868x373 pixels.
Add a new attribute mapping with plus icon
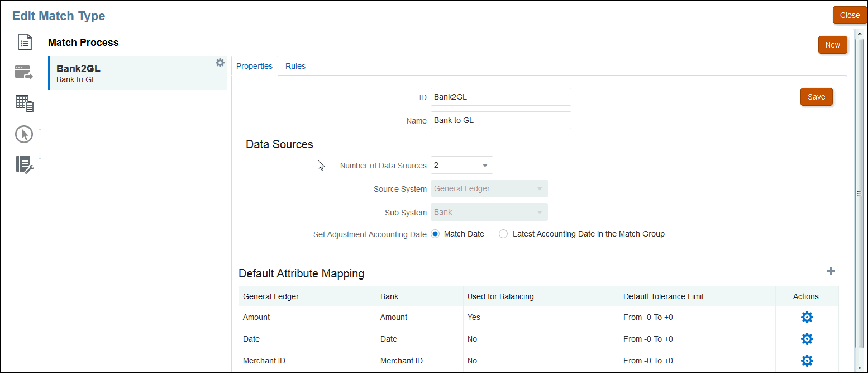[831, 271]
